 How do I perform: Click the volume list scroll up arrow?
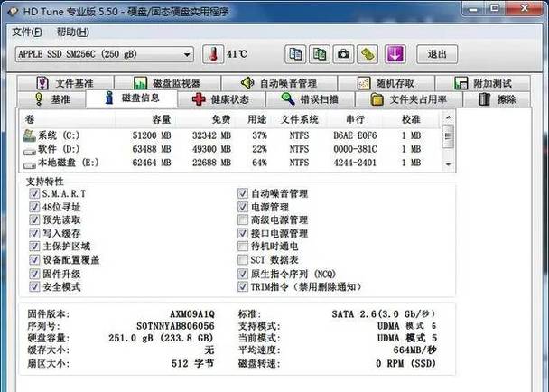449,118
